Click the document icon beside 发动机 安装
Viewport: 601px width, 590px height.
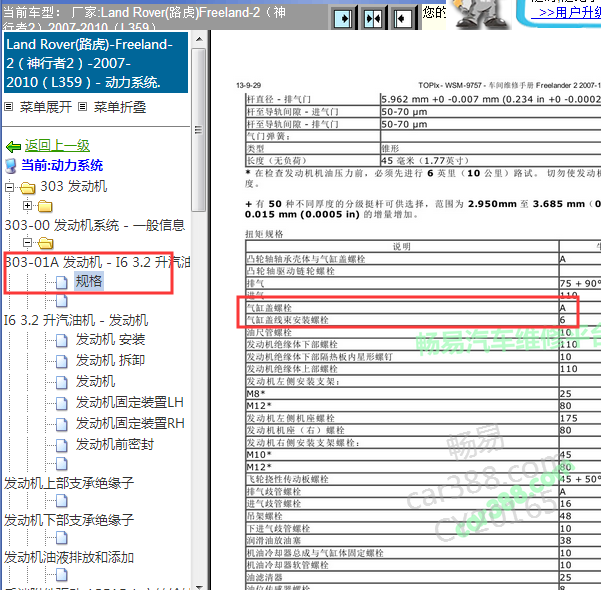click(62, 340)
